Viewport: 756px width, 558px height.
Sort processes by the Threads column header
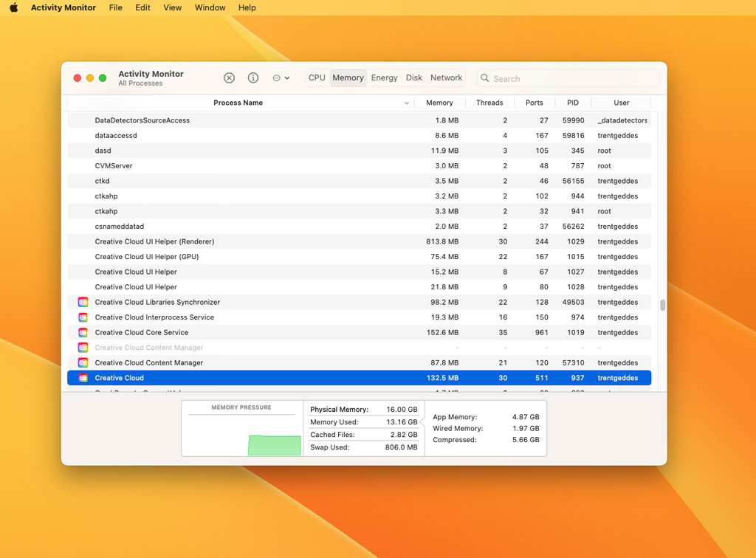489,103
